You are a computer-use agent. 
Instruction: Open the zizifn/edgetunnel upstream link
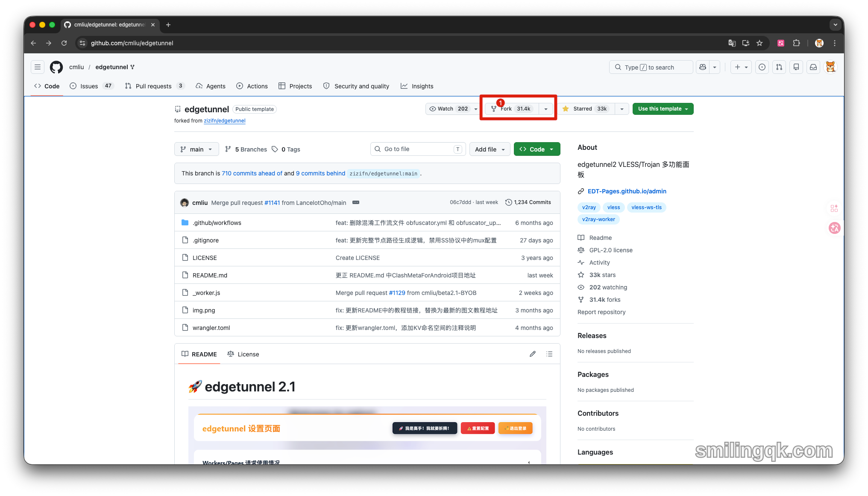[x=225, y=121]
